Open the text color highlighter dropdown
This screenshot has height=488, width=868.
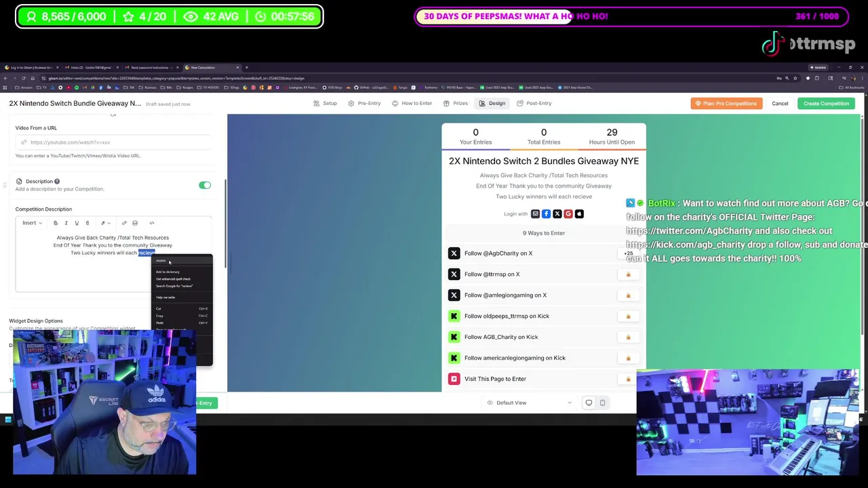pyautogui.click(x=104, y=223)
